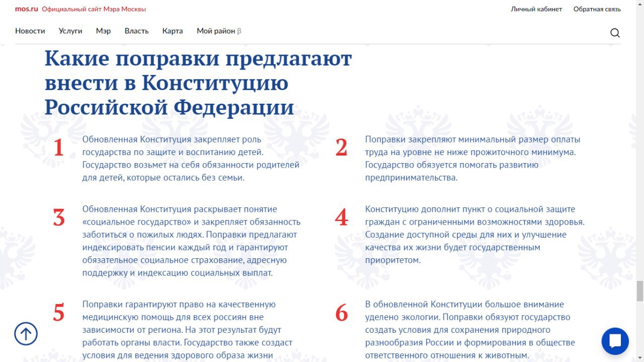Open the chat support bubble
Viewport: 644px width, 362px height.
(x=615, y=341)
